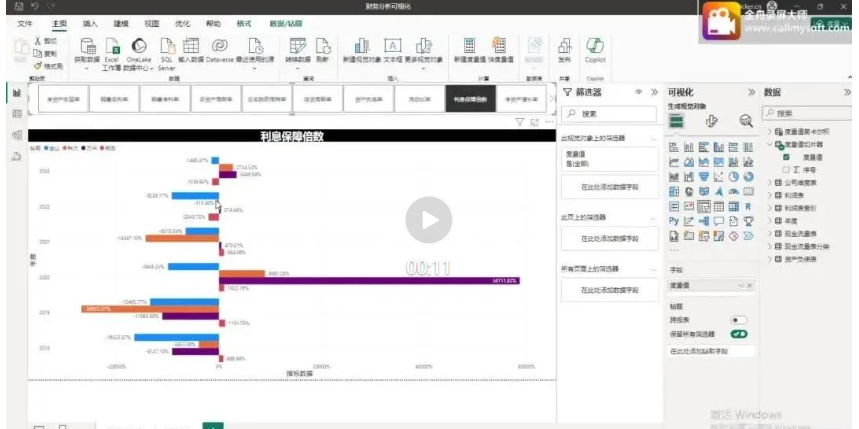The height and width of the screenshot is (429, 859).
Task: Click the 剪切 scissors icon
Action: click(37, 41)
